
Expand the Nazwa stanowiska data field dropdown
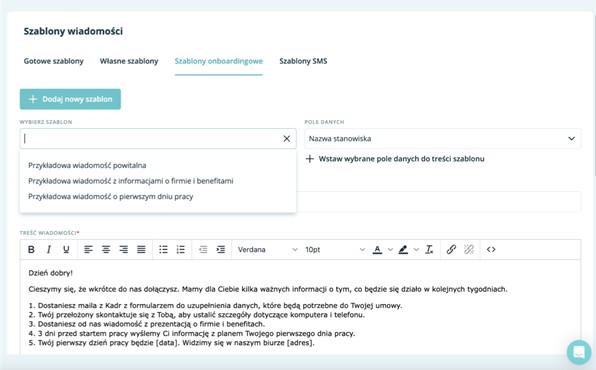click(442, 138)
